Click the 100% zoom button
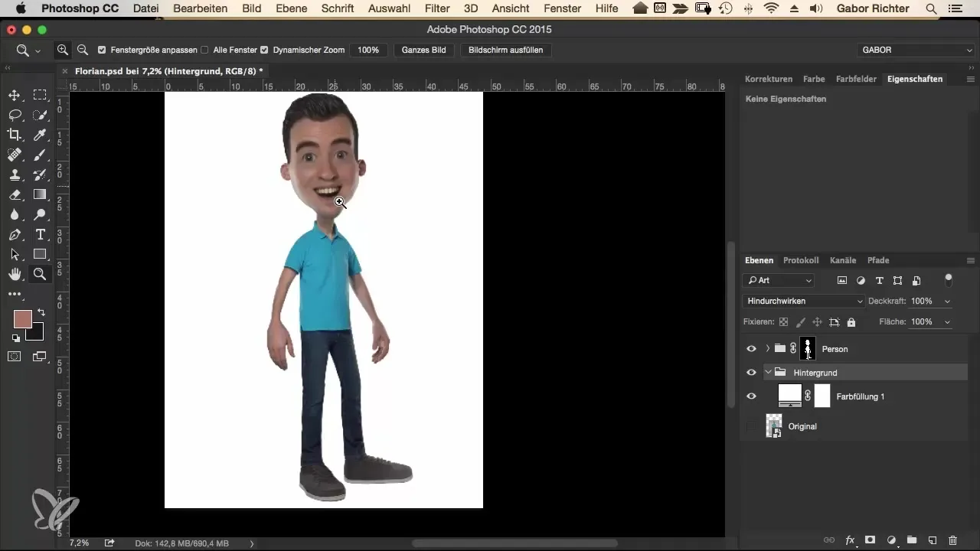980x551 pixels. coord(368,50)
